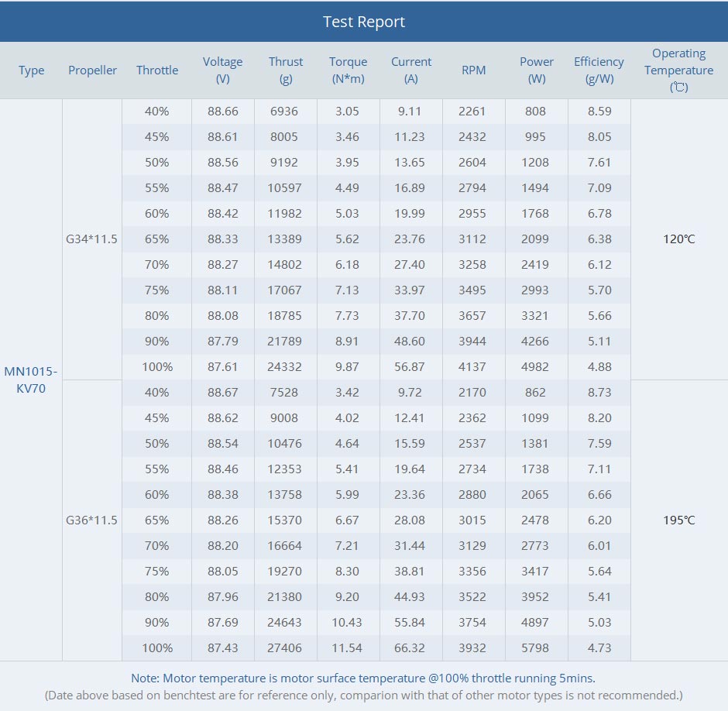Image resolution: width=728 pixels, height=711 pixels.
Task: Click the Propeller column header
Action: pyautogui.click(x=92, y=70)
